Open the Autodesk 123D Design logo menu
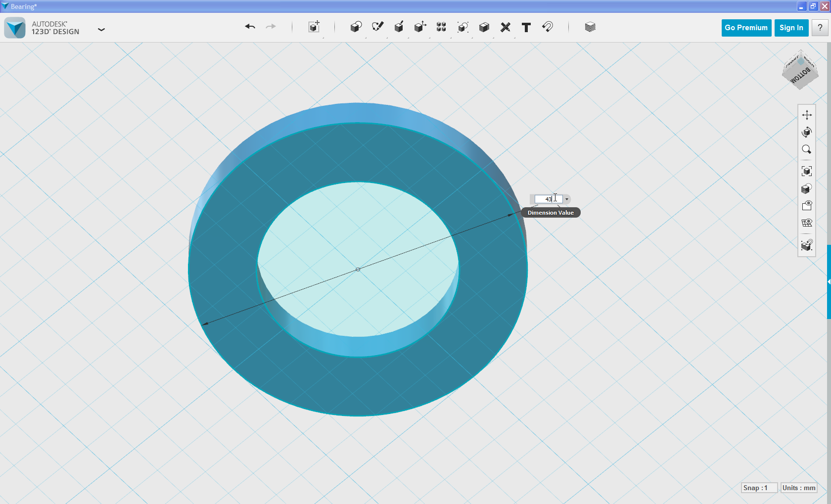 pos(15,28)
